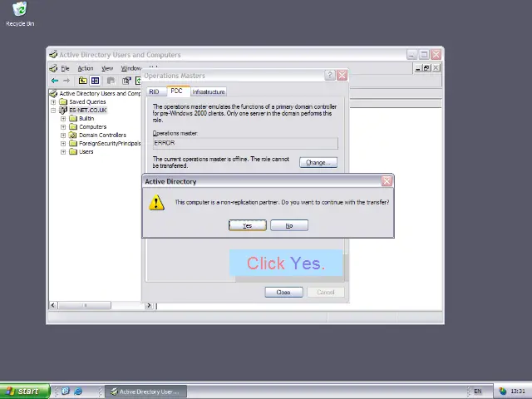This screenshot has width=532, height=399.
Task: Select the Active Directory Users and Computers root node
Action: click(100, 93)
